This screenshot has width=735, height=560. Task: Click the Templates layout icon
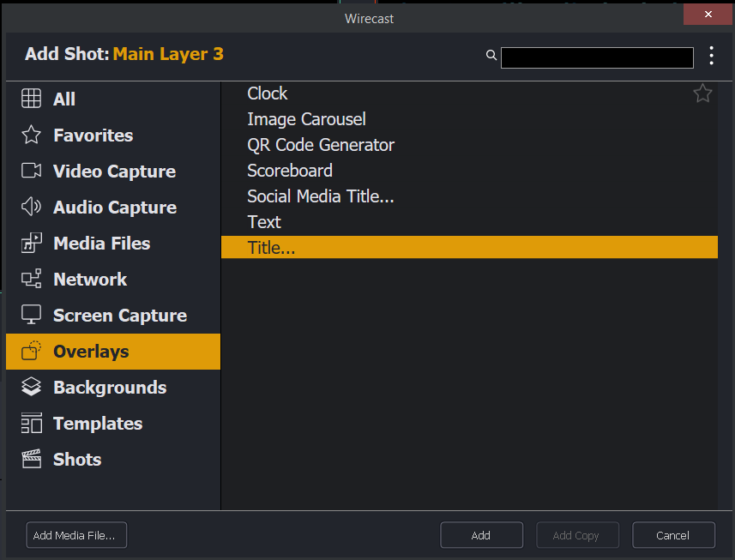tap(32, 423)
